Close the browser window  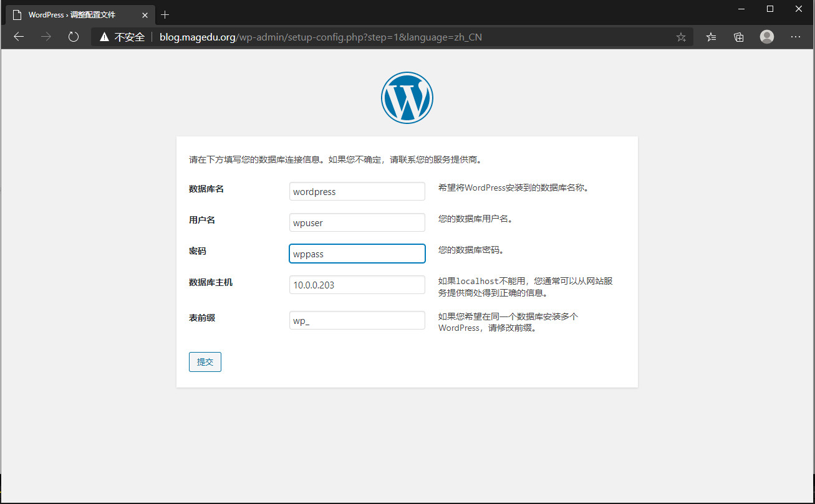[x=799, y=9]
